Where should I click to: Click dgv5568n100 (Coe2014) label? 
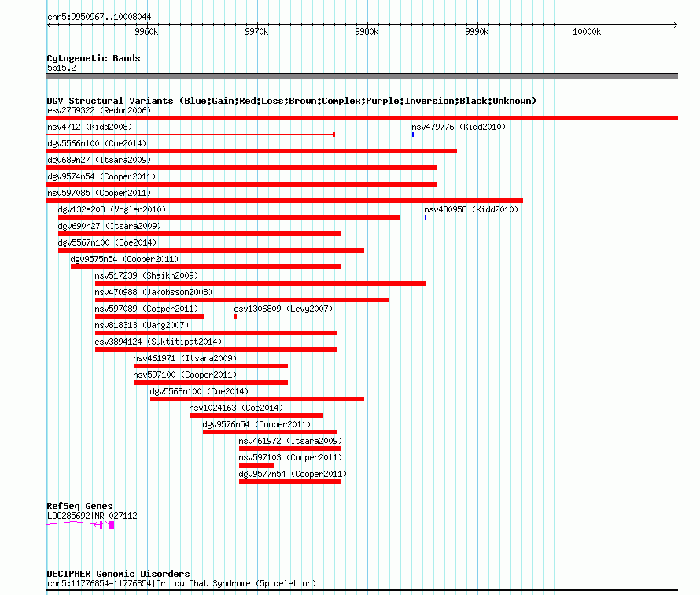pos(199,391)
